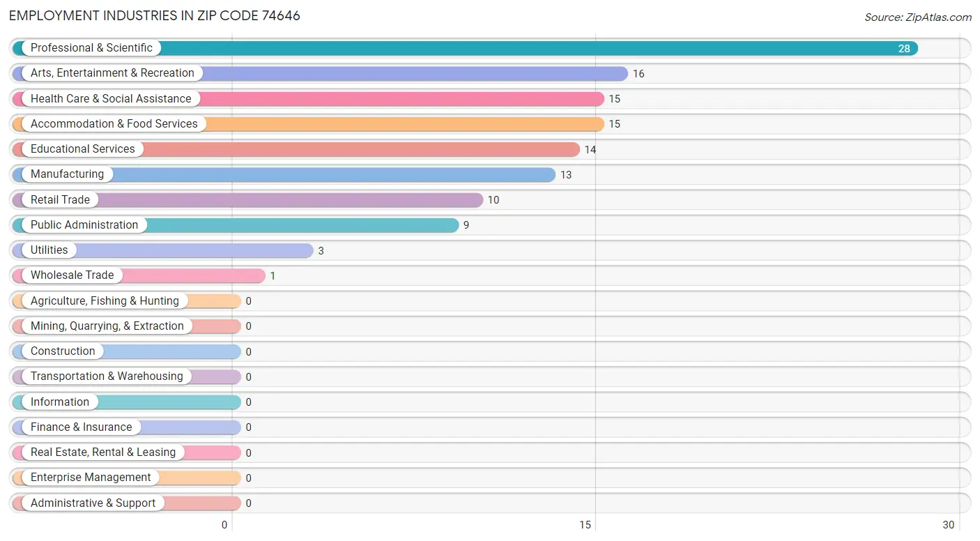Image resolution: width=980 pixels, height=541 pixels.
Task: Click the Utilities label
Action: [x=49, y=250]
